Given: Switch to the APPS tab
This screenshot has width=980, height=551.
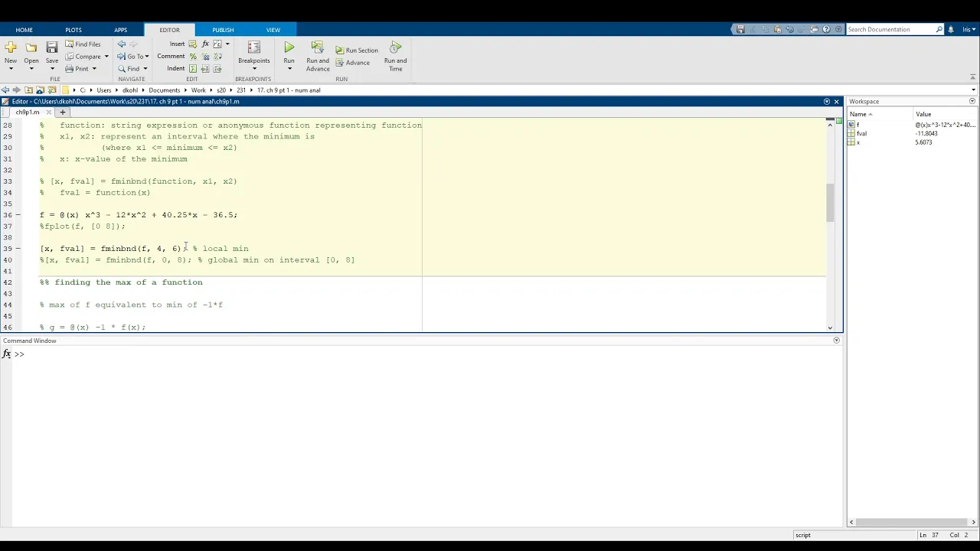Looking at the screenshot, I should tap(121, 30).
